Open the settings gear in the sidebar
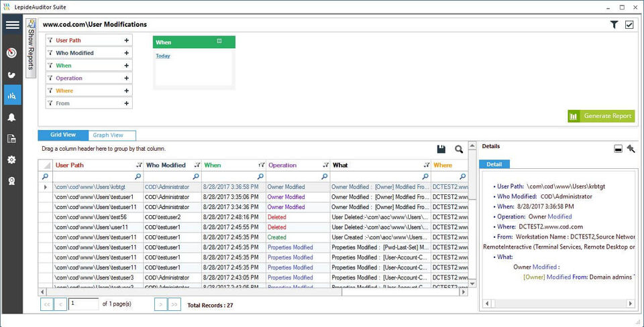 pos(12,160)
